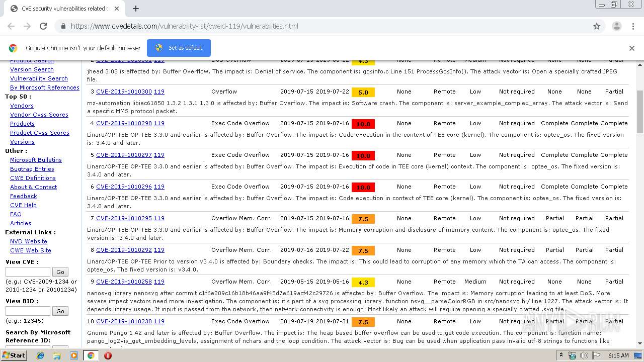Click the View BID input field
This screenshot has width=644, height=362.
28,311
